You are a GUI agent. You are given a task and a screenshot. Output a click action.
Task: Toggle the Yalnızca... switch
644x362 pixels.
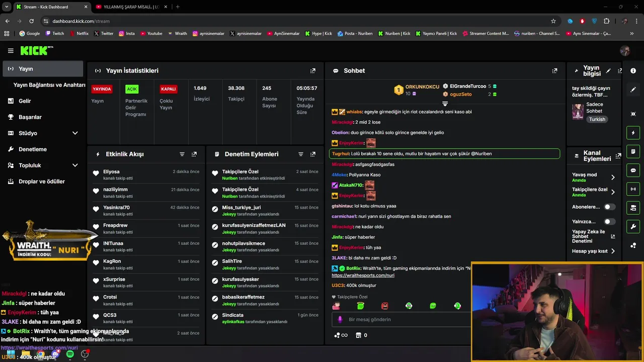(x=610, y=221)
